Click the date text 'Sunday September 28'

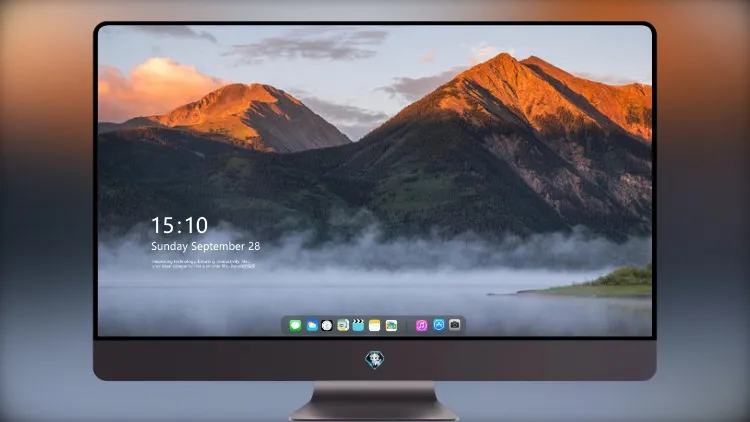(206, 246)
